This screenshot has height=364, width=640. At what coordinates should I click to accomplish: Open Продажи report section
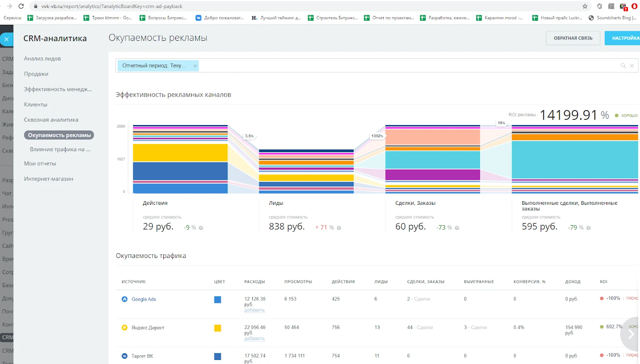[x=36, y=74]
